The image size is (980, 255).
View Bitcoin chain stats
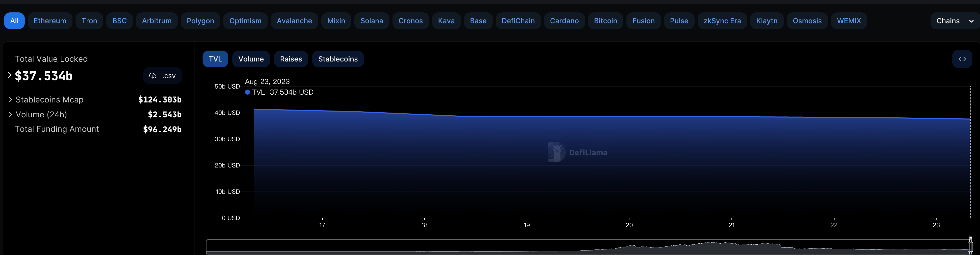(606, 20)
